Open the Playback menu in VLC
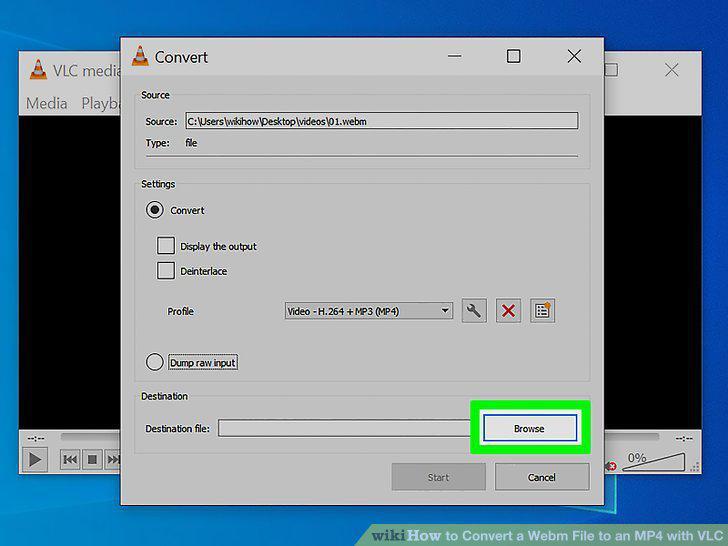728x546 pixels. click(100, 103)
